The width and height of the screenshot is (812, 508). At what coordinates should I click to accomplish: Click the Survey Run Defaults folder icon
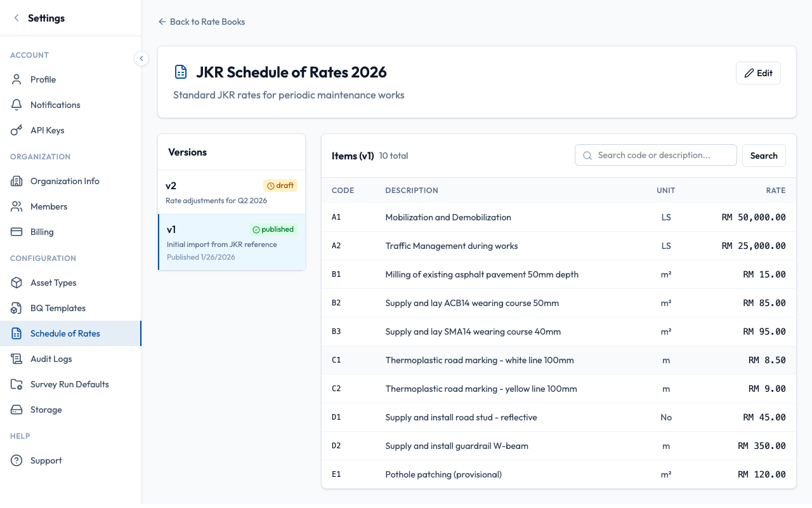tap(17, 384)
